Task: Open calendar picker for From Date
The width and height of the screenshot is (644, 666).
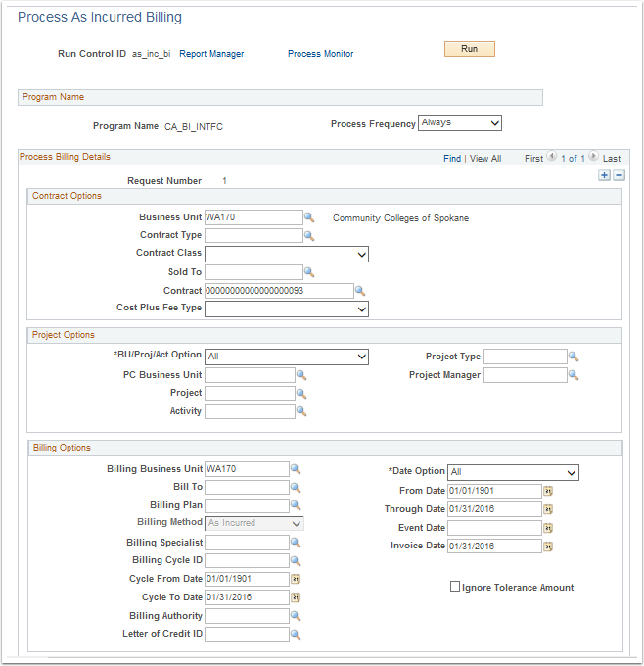Action: tap(548, 491)
